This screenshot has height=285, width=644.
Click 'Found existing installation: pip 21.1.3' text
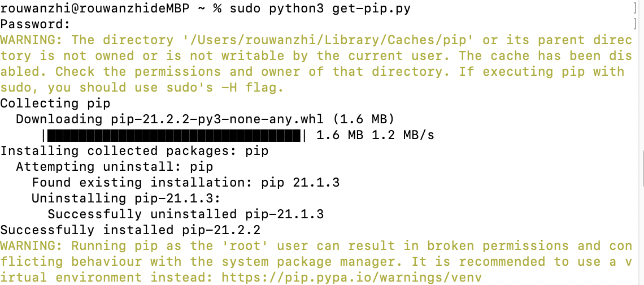[185, 183]
